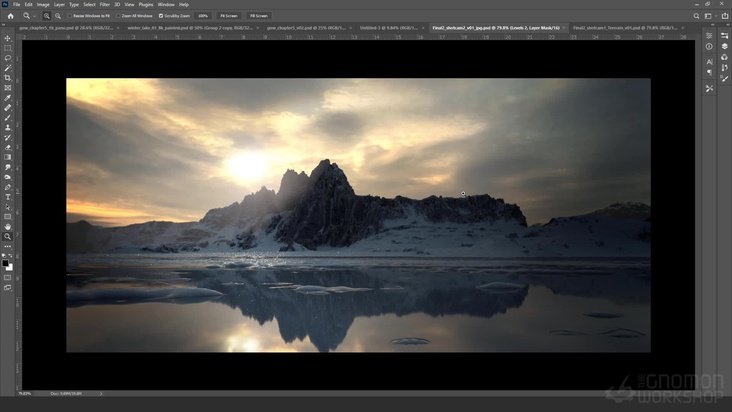The width and height of the screenshot is (732, 412).
Task: Change the screen mode icon
Action: click(x=7, y=288)
